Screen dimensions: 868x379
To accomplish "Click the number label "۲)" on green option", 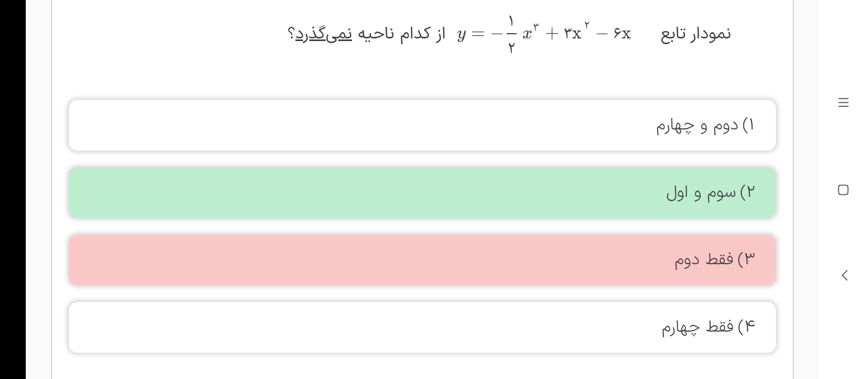I will [748, 193].
